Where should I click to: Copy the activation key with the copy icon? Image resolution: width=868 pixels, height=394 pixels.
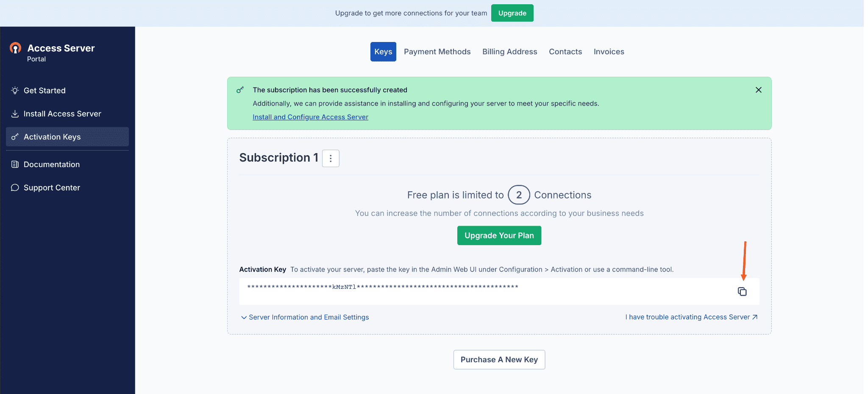[742, 291]
